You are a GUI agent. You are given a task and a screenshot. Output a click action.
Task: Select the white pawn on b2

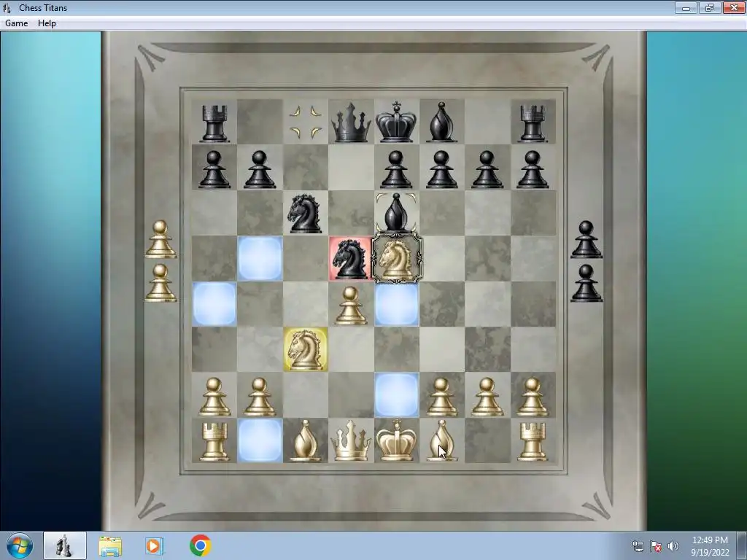[260, 397]
